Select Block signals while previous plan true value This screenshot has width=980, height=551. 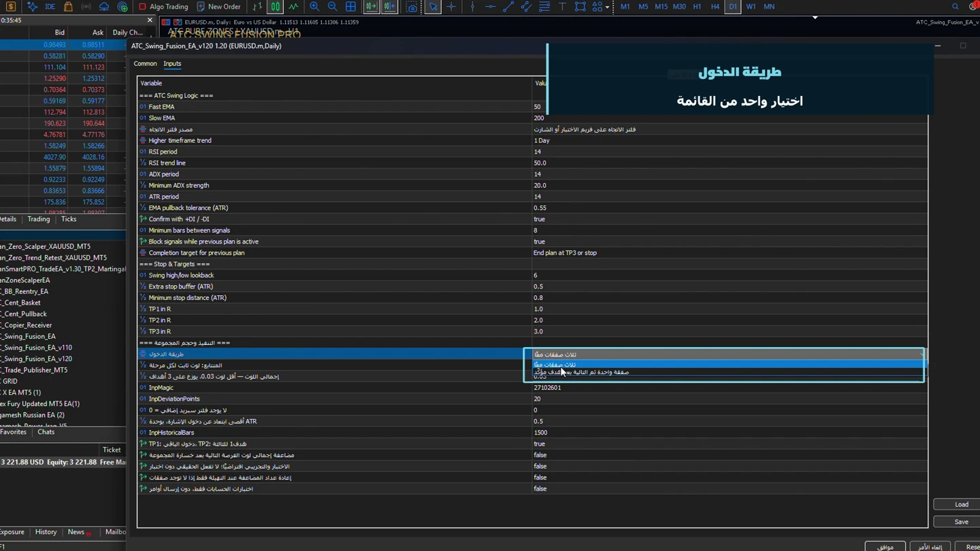pyautogui.click(x=730, y=241)
